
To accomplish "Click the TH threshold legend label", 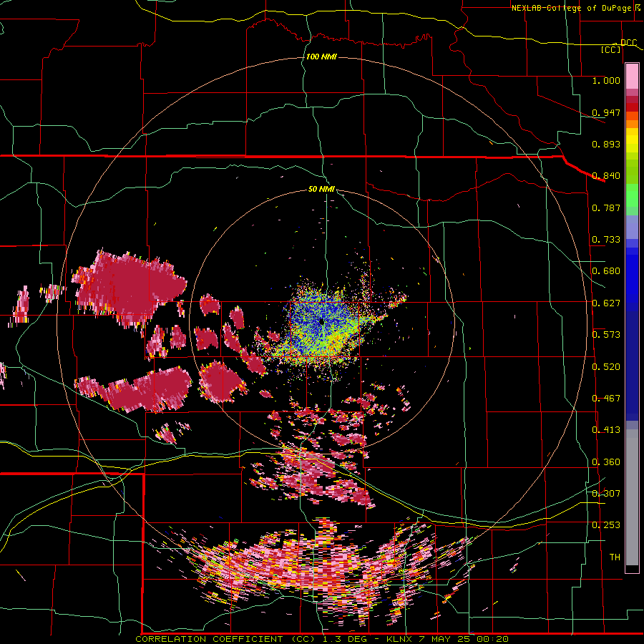I will [x=615, y=557].
